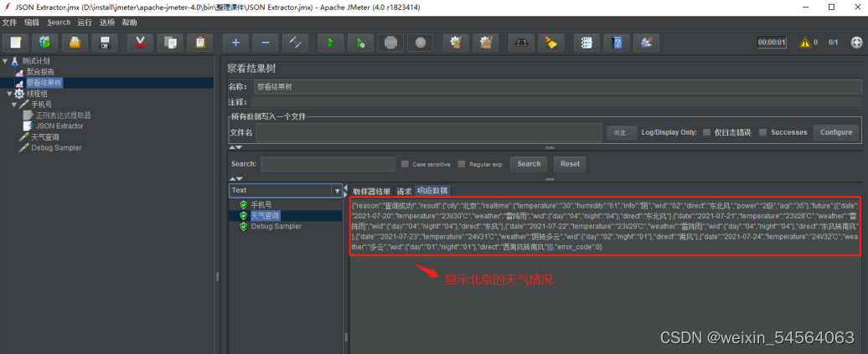This screenshot has height=354, width=868.
Task: Select 手机号 result in results list
Action: click(x=261, y=205)
